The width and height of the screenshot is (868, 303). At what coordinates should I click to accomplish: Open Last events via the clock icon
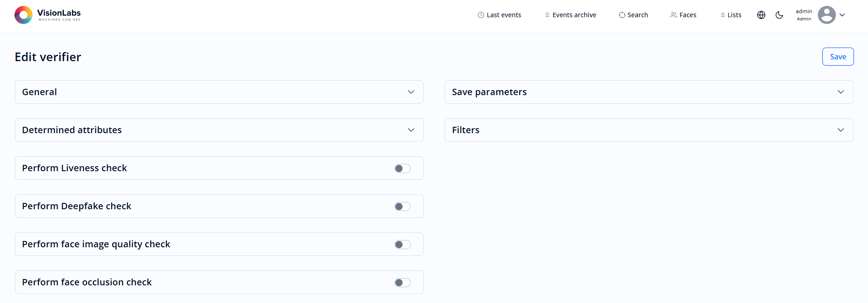click(480, 14)
